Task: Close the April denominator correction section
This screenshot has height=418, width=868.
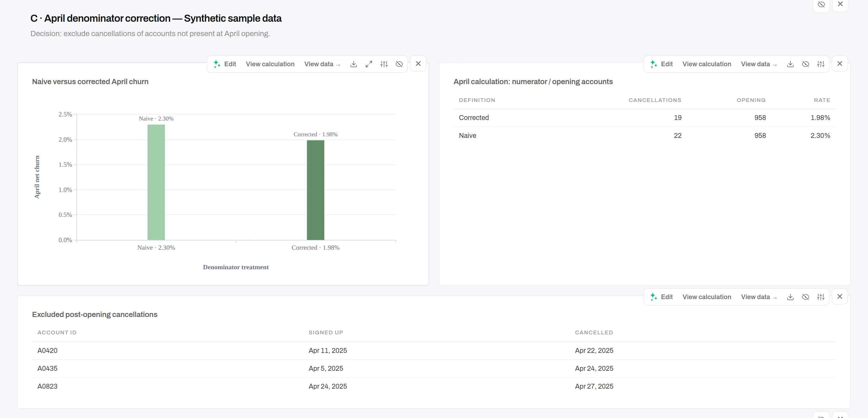Action: click(840, 4)
